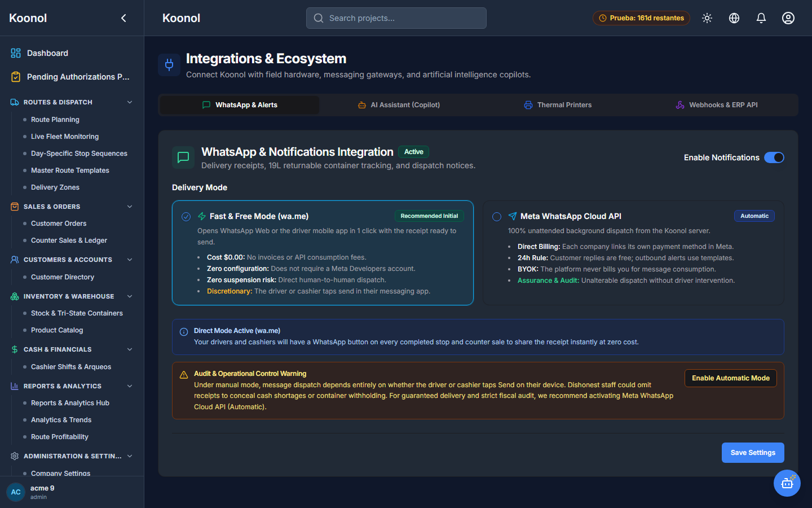
Task: Collapse the Sales & Orders section
Action: point(130,207)
